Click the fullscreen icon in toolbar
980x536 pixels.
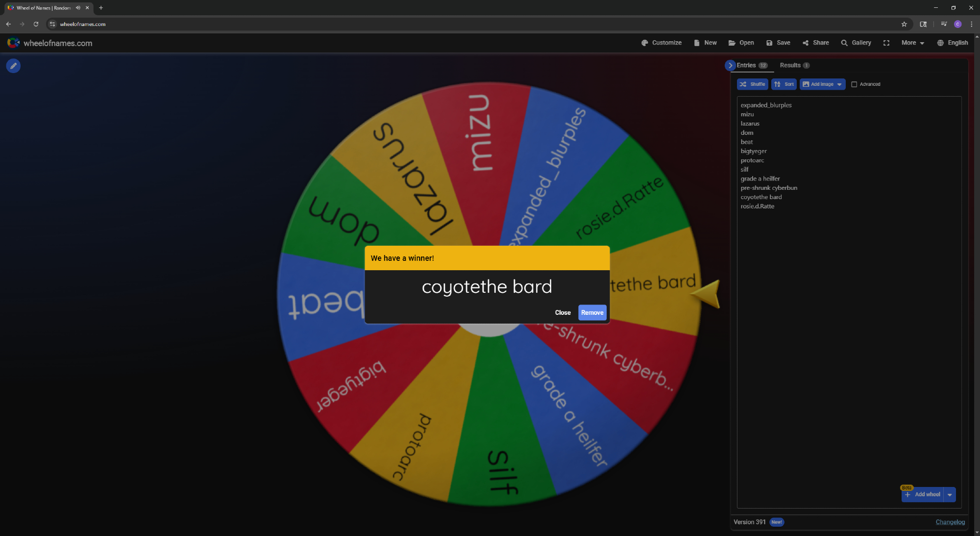coord(886,43)
